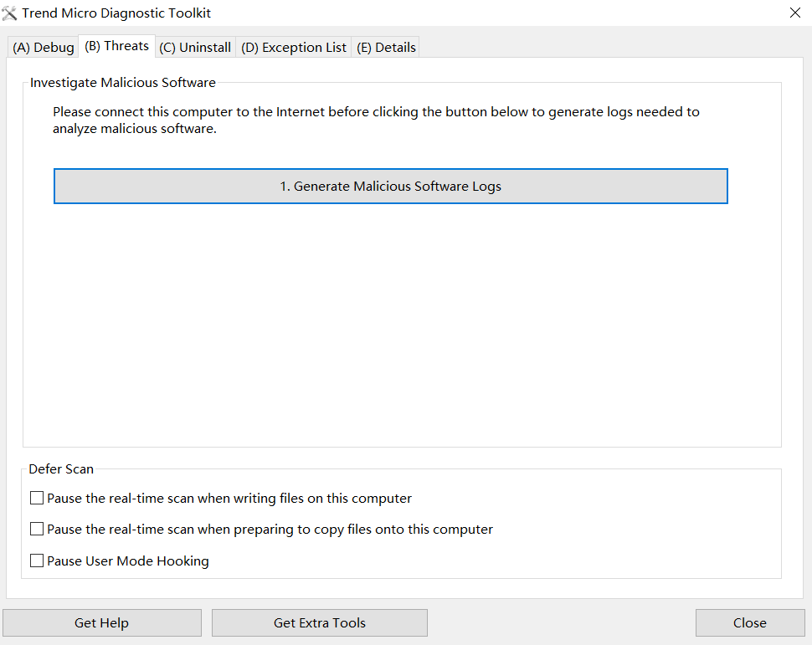
Task: Click the Investigate Malicious Software group heading
Action: (123, 83)
